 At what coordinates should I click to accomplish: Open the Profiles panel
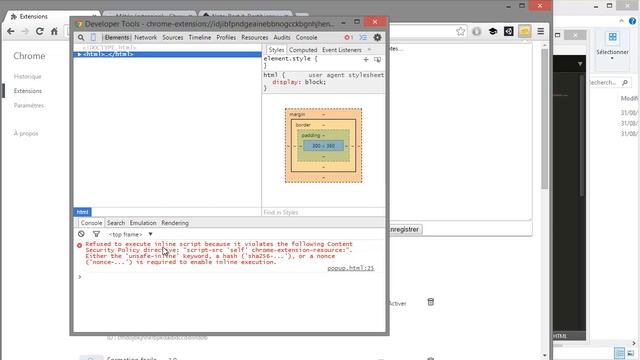pos(226,38)
